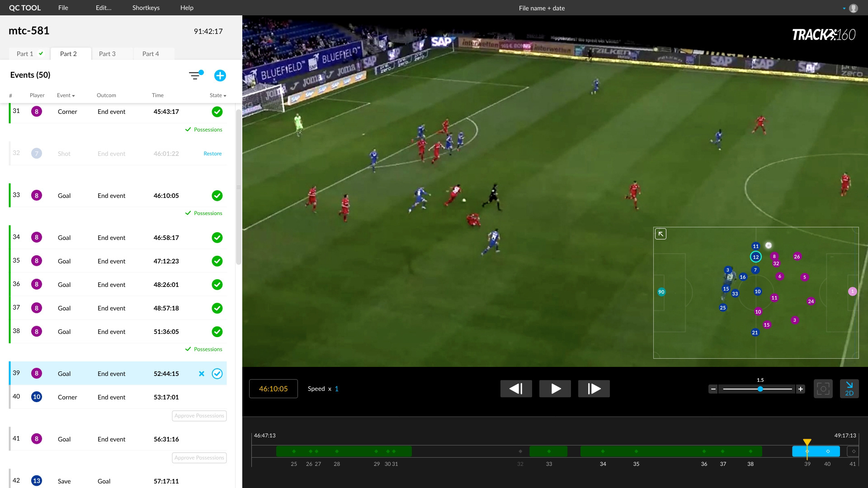
Task: Approve Possessions under event 41
Action: click(199, 458)
